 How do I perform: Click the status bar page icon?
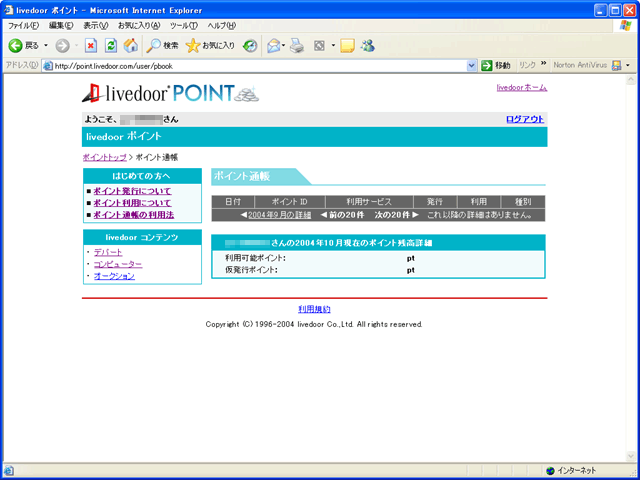tap(9, 471)
